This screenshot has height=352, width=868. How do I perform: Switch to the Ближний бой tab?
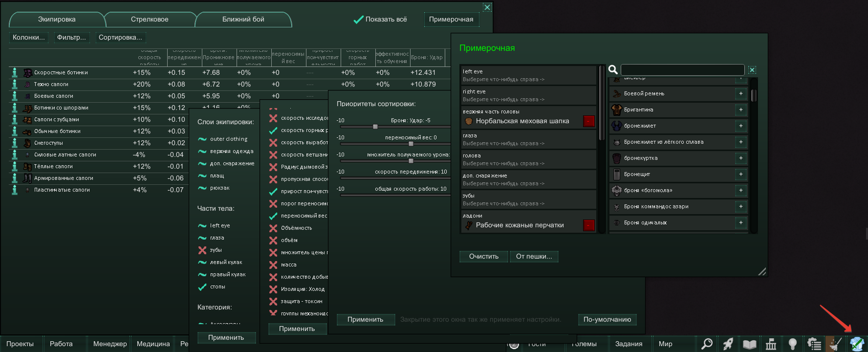(x=243, y=20)
